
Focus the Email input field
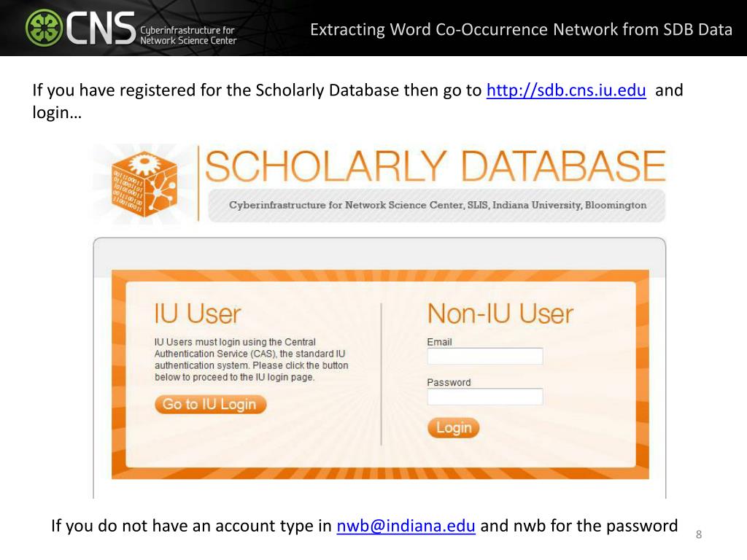[x=485, y=356]
